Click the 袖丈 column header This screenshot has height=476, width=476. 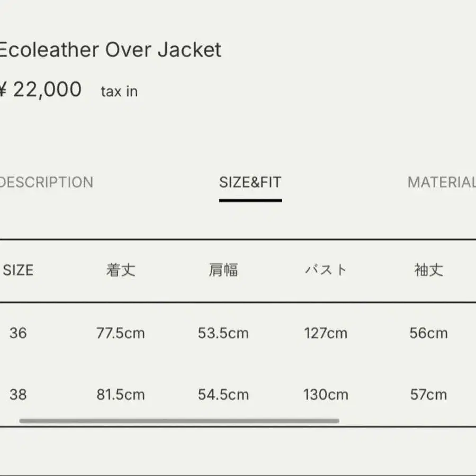428,271
